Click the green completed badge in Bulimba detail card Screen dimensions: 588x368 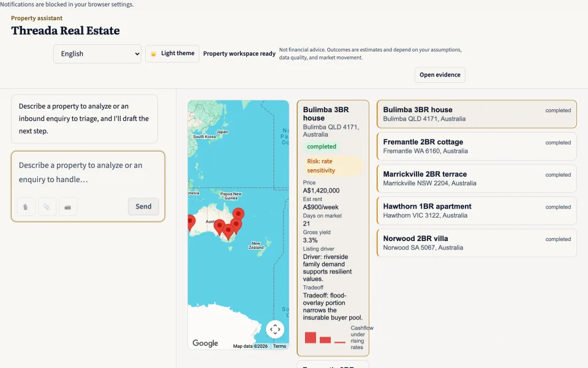click(x=322, y=147)
